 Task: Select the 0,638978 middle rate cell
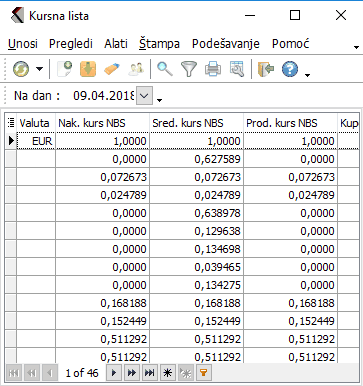(196, 213)
